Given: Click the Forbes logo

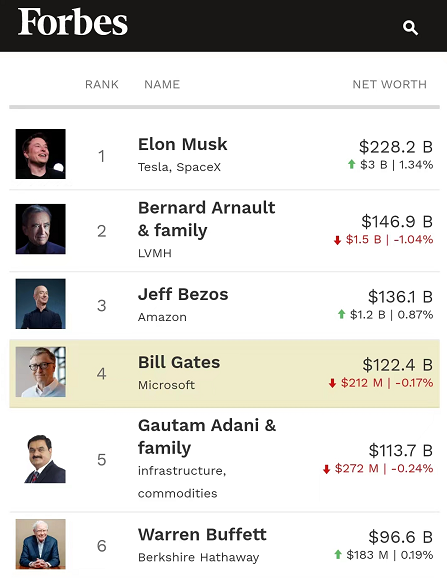Looking at the screenshot, I should [x=73, y=22].
